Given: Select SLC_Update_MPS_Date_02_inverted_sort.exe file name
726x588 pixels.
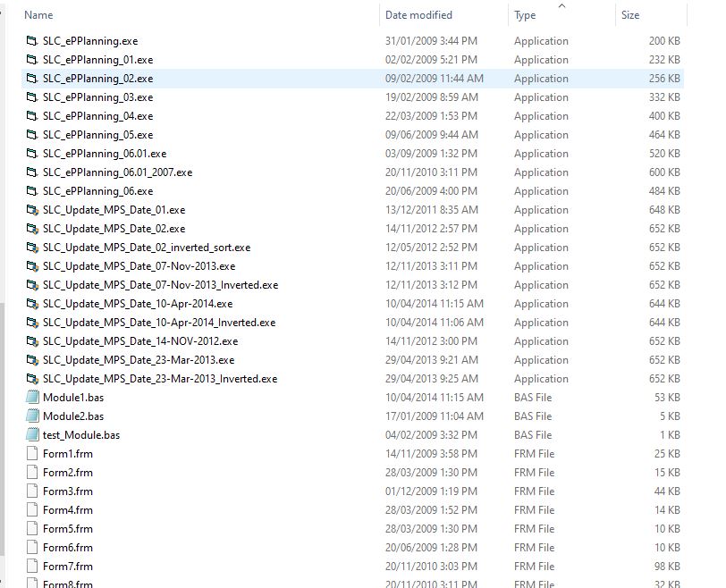Looking at the screenshot, I should click(x=147, y=248).
